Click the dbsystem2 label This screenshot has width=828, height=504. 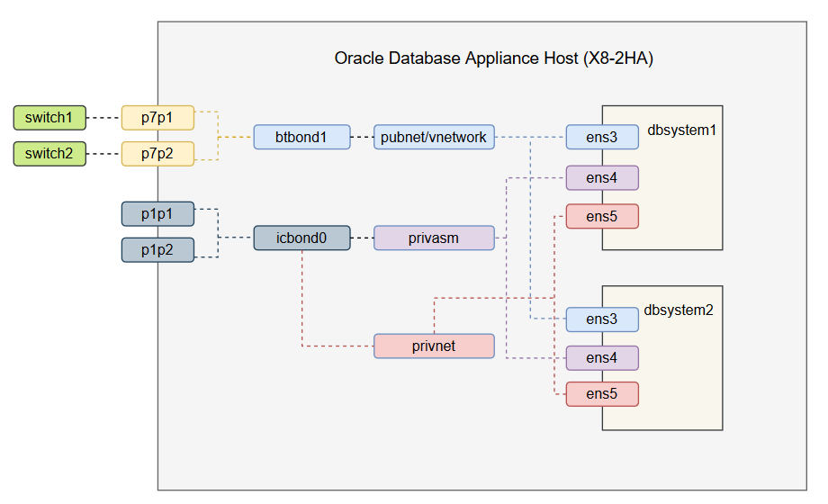pos(679,310)
